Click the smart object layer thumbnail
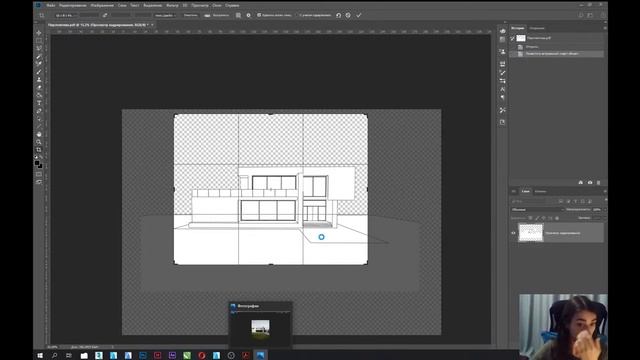 tap(531, 233)
